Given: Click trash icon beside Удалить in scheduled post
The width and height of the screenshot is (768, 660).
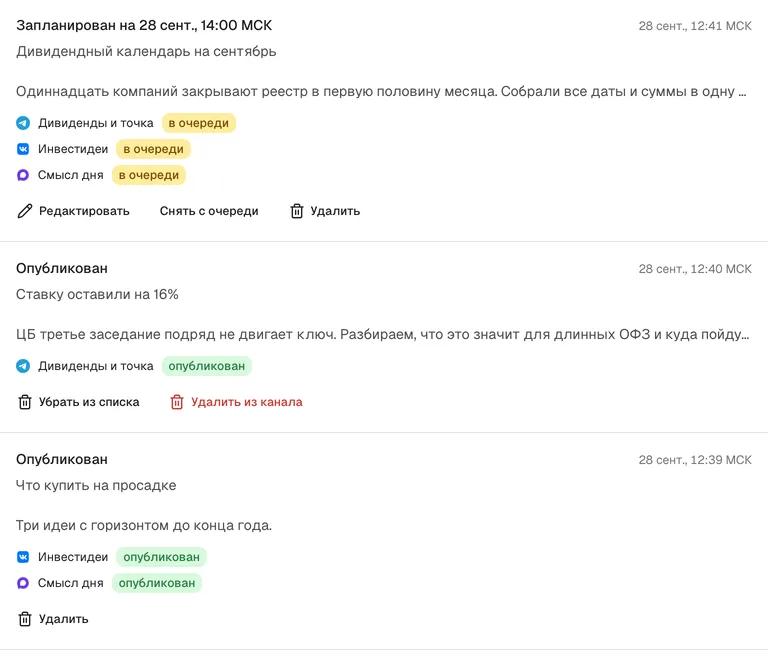Looking at the screenshot, I should (x=297, y=211).
